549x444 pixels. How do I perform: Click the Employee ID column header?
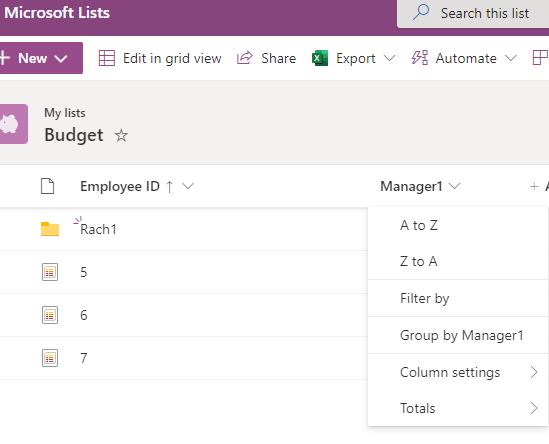pyautogui.click(x=120, y=186)
